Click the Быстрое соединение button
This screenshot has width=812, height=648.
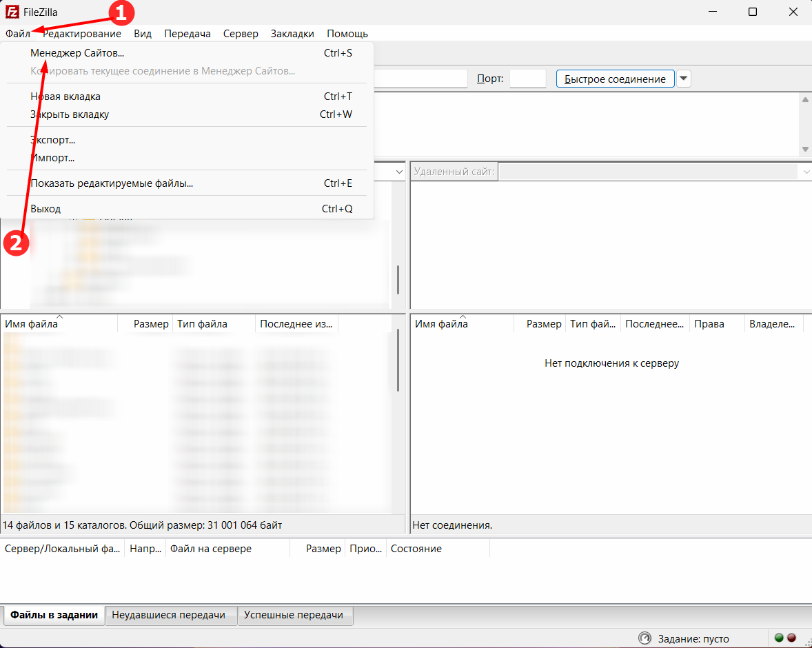(616, 79)
